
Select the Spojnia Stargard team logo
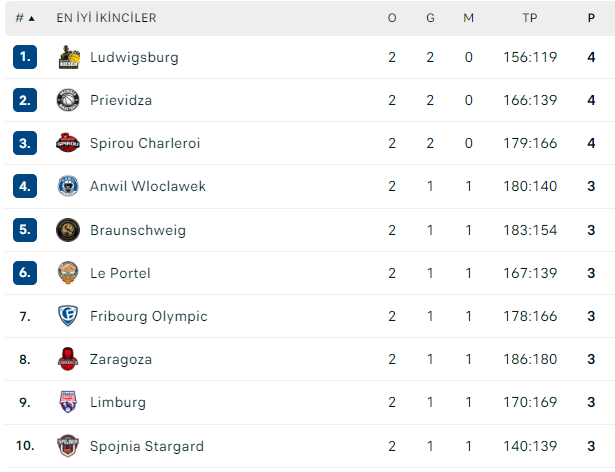click(x=68, y=446)
